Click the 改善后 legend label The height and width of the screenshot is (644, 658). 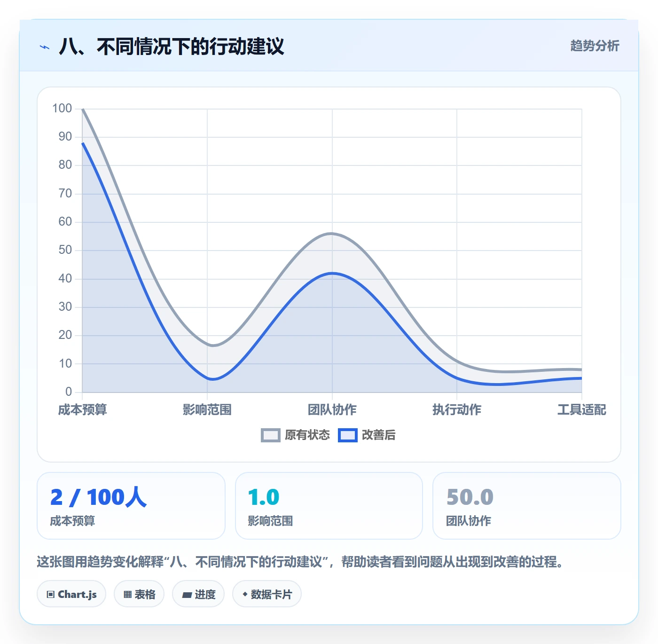click(378, 435)
